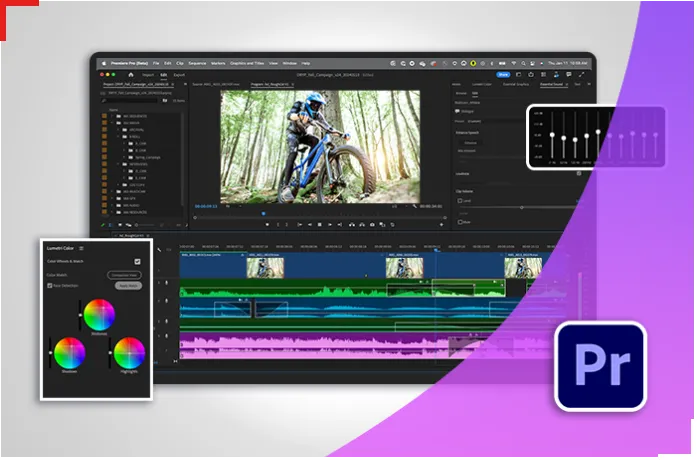Expand the first folder in project bin
697x460 pixels.
pyautogui.click(x=112, y=116)
